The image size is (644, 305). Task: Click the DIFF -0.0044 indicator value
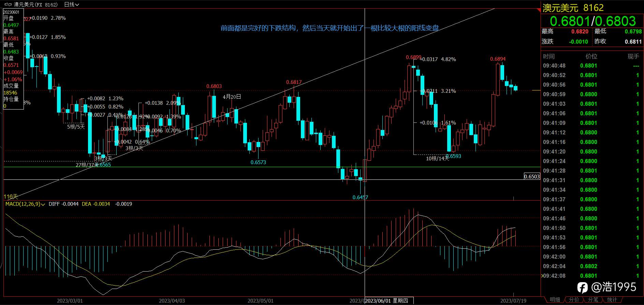pos(63,204)
